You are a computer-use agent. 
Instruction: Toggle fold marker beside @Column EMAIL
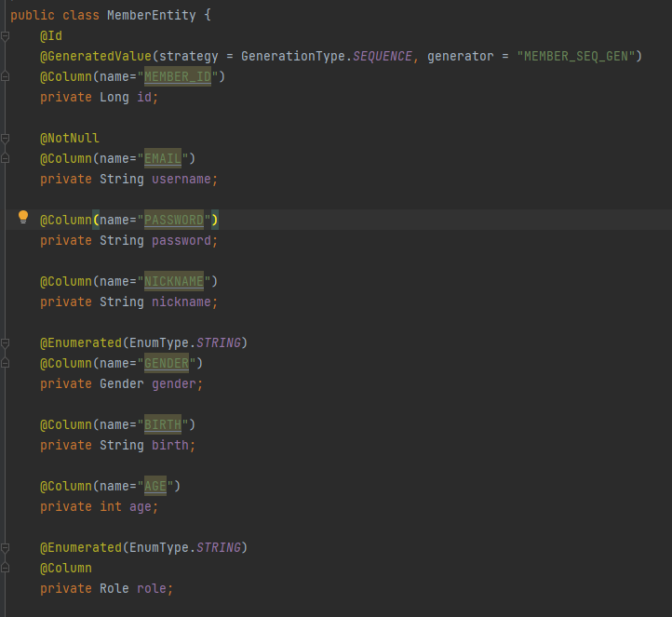coord(6,158)
